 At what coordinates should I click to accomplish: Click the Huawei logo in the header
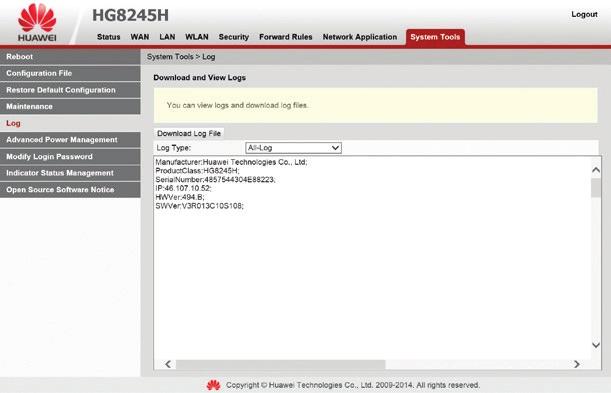click(x=37, y=23)
